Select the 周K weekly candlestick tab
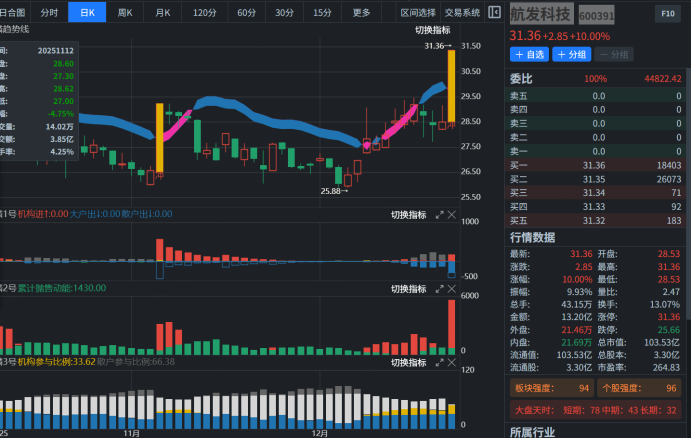Viewport: 691px width, 438px height. point(125,13)
